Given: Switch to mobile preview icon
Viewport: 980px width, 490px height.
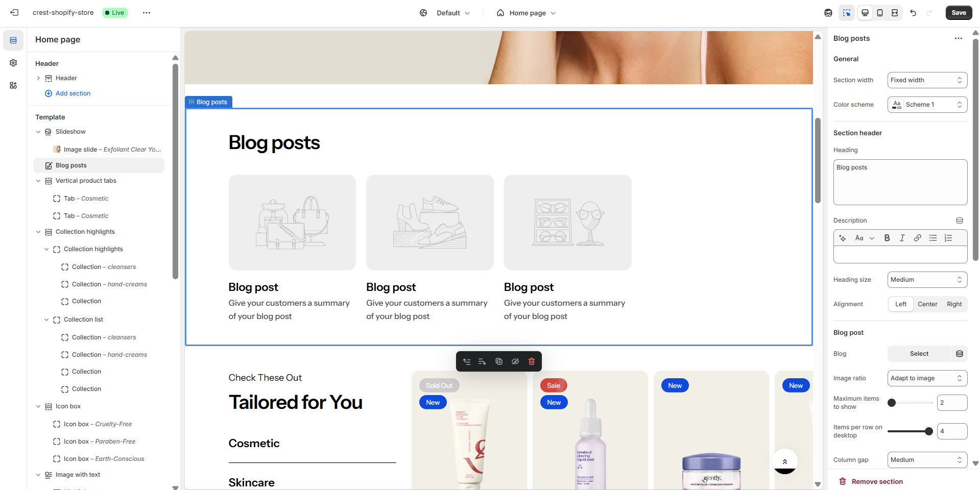Looking at the screenshot, I should pos(880,13).
